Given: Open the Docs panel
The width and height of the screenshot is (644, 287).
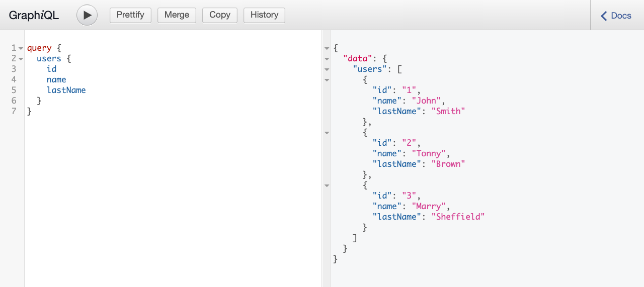Looking at the screenshot, I should 616,16.
